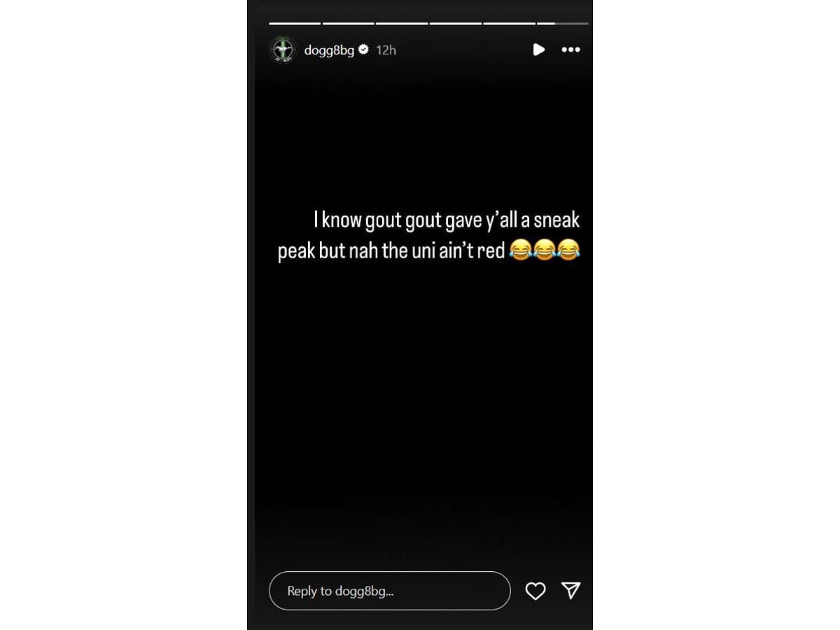The height and width of the screenshot is (630, 840).
Task: Resume the story with the play button
Action: tap(538, 50)
